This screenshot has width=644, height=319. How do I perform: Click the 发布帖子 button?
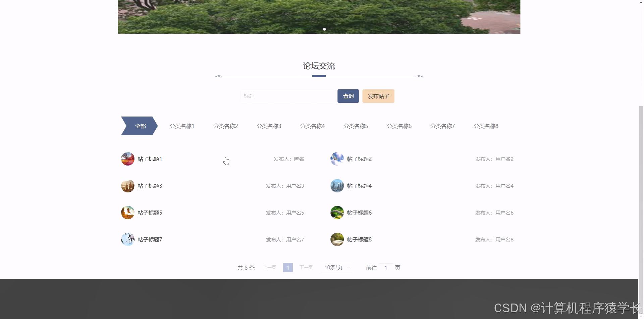click(378, 96)
